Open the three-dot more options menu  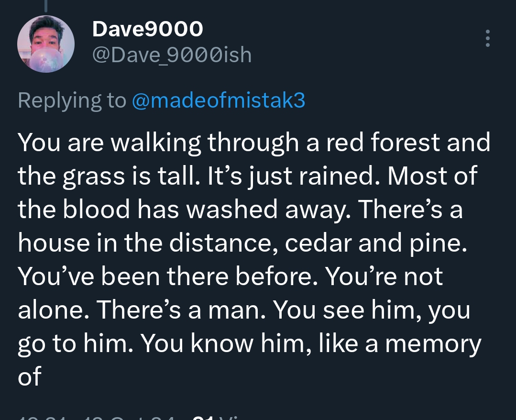click(x=487, y=38)
